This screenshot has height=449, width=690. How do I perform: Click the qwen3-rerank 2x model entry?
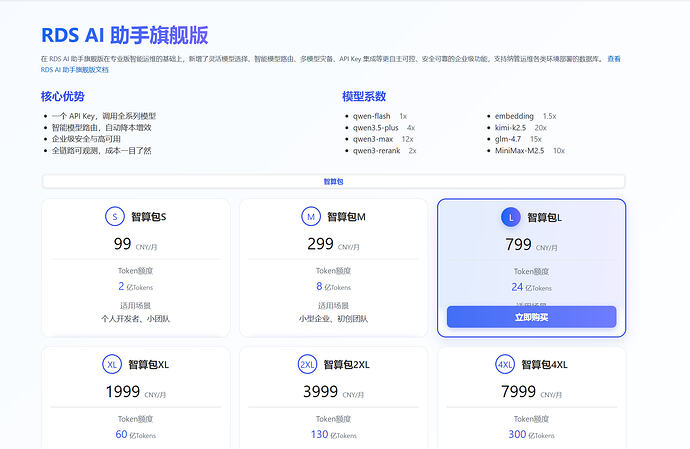pyautogui.click(x=385, y=151)
